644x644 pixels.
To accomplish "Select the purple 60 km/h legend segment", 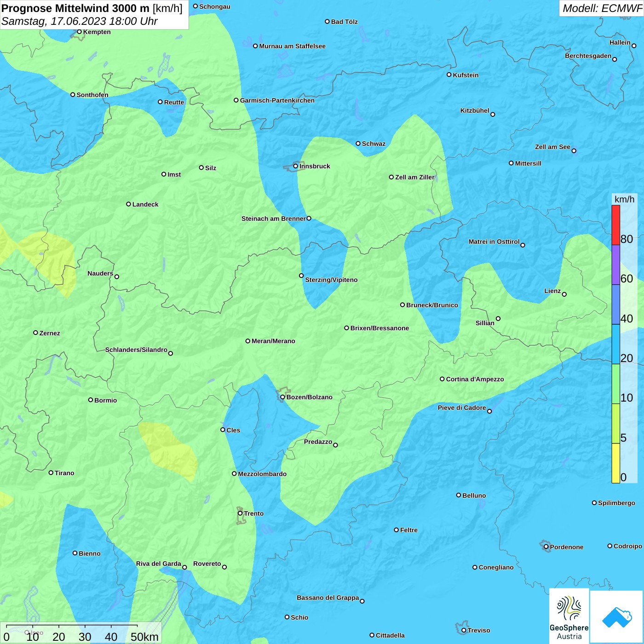I will [x=615, y=265].
